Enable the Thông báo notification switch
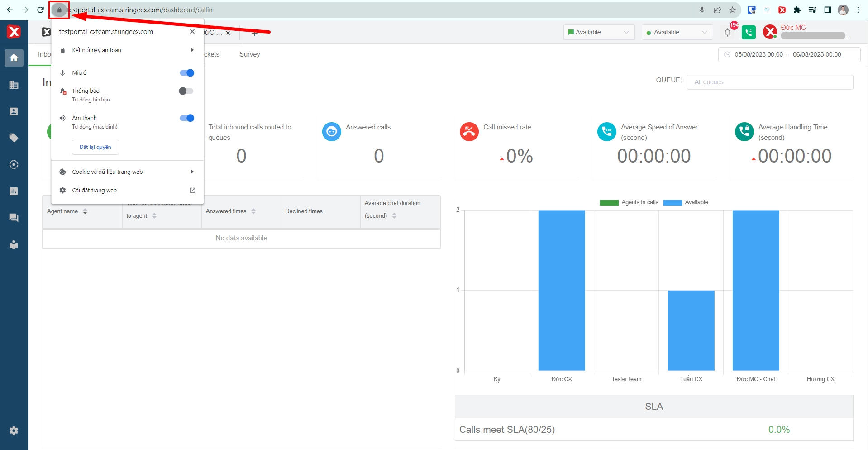This screenshot has height=450, width=868. (186, 91)
